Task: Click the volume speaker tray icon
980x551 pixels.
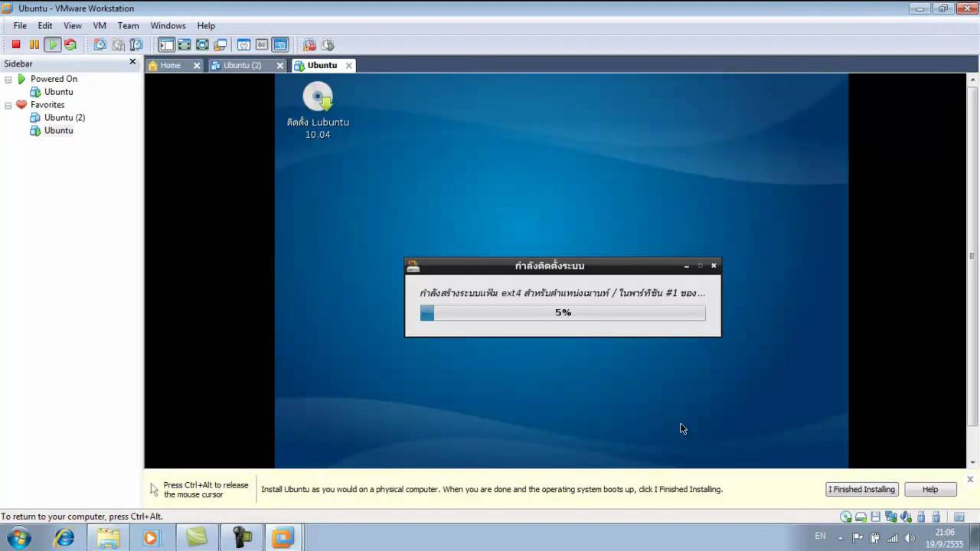Action: (910, 537)
